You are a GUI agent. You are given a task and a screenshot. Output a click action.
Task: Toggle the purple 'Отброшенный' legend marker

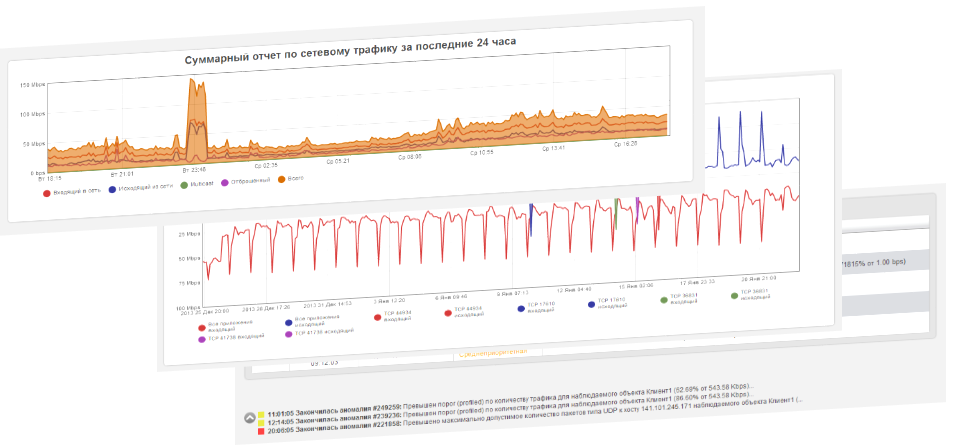pos(224,183)
